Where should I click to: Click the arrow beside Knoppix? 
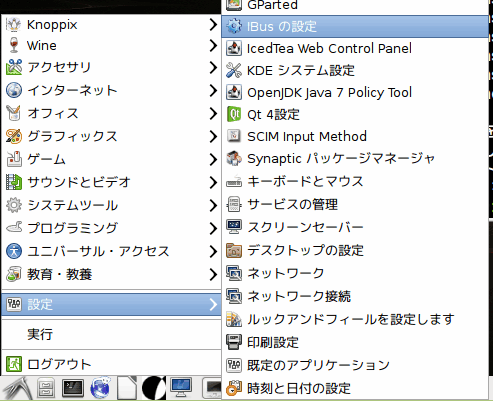pos(213,25)
